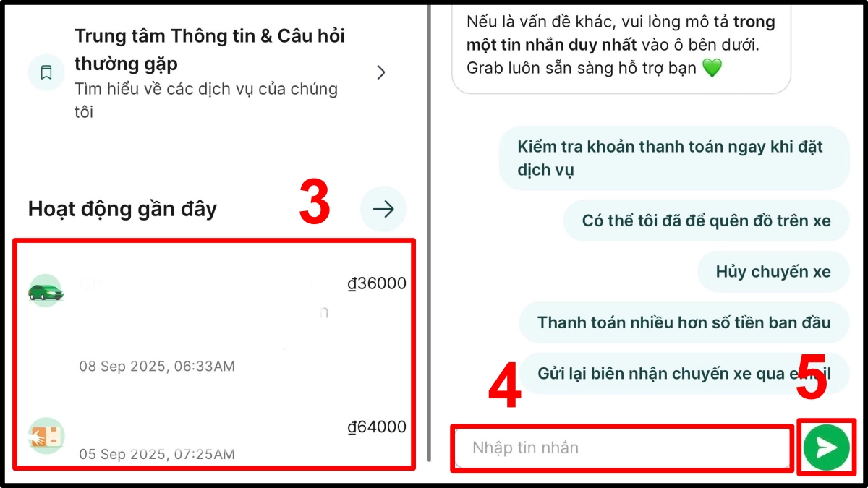The height and width of the screenshot is (488, 868).
Task: Tap Gửi lại biên nhận chuyến xe option
Action: tap(684, 373)
